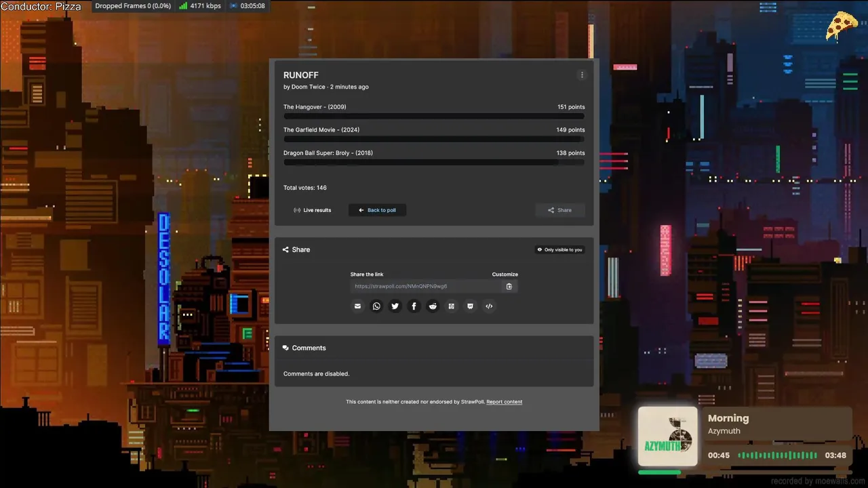Click the music player waveform progress bar
Screen dimensions: 868x488
(x=777, y=455)
